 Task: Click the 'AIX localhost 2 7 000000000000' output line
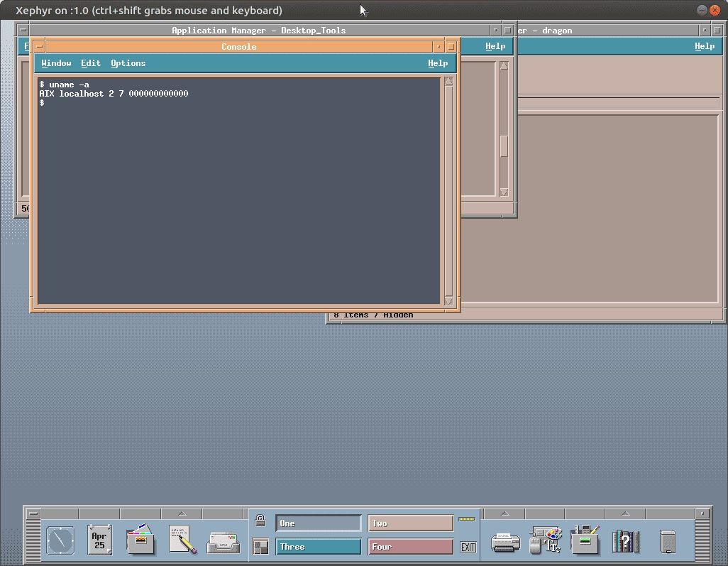pos(114,94)
